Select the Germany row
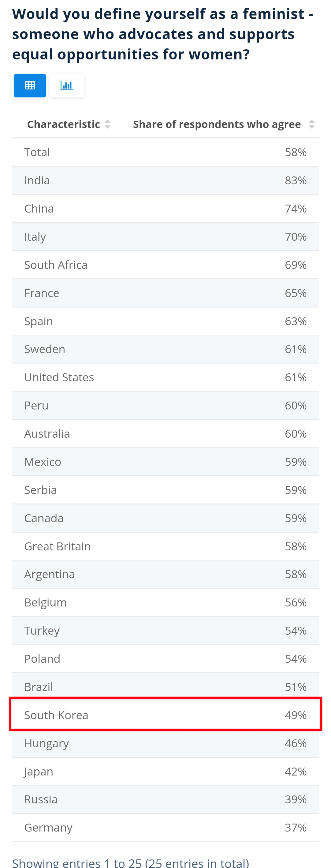331x868 pixels. (x=165, y=827)
